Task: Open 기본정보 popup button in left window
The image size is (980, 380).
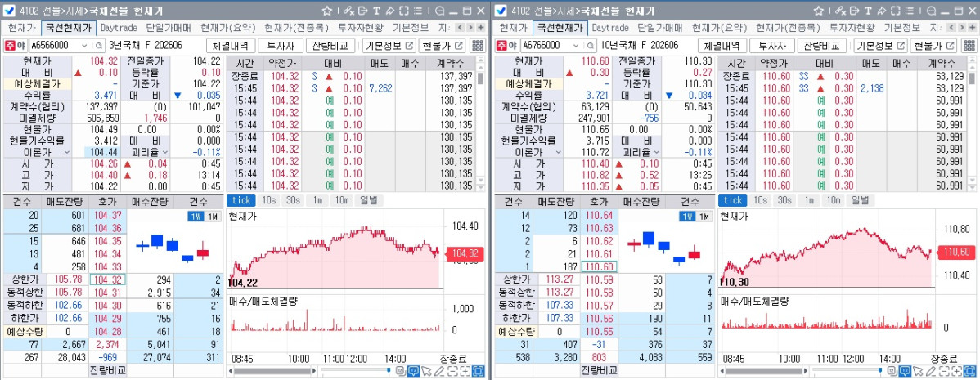Action: click(389, 46)
